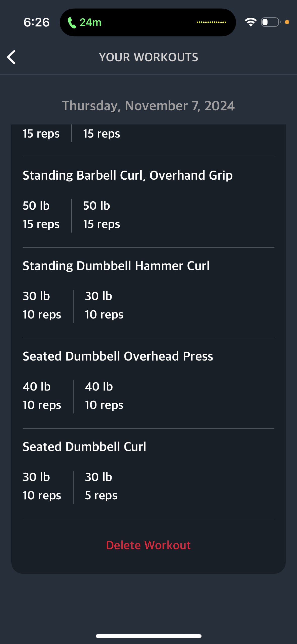Open Standing Dumbbell Hammer Curl exercise
This screenshot has height=644, width=297.
coord(116,266)
